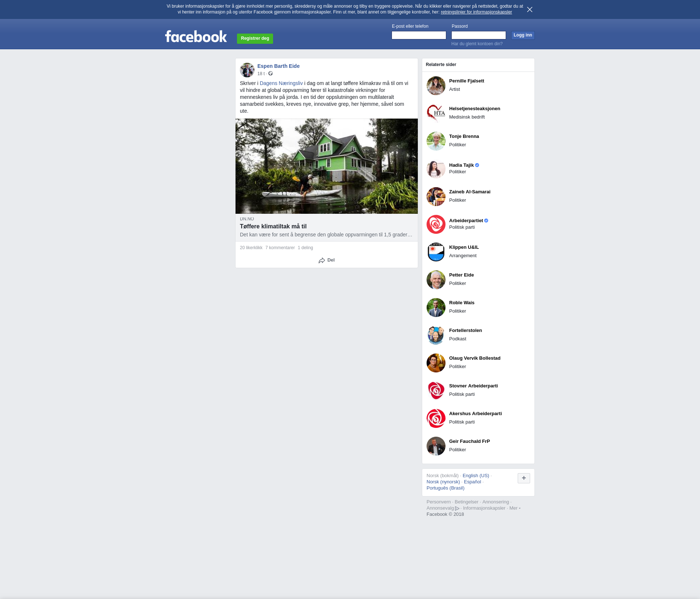Screen dimensions: 700x599
Task: Open the Betingelser footer link
Action: coord(467,502)
